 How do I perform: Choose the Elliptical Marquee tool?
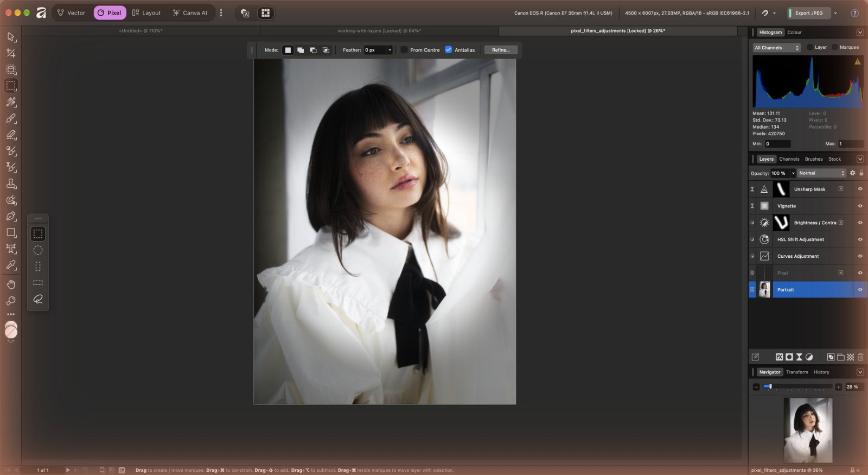point(38,250)
